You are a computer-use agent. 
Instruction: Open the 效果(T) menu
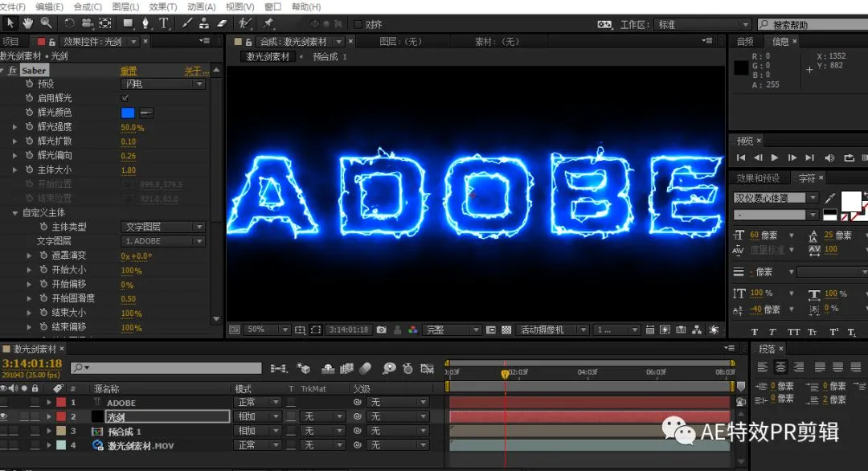pos(163,6)
